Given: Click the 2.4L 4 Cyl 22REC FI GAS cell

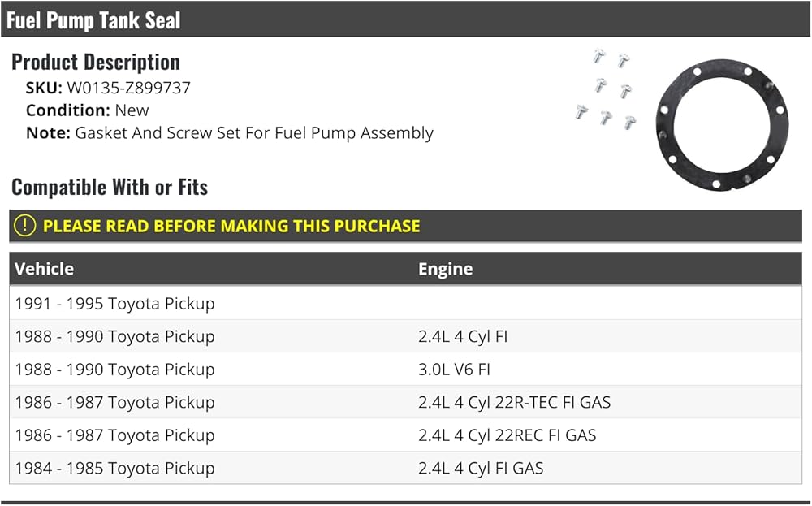Looking at the screenshot, I should point(507,435).
